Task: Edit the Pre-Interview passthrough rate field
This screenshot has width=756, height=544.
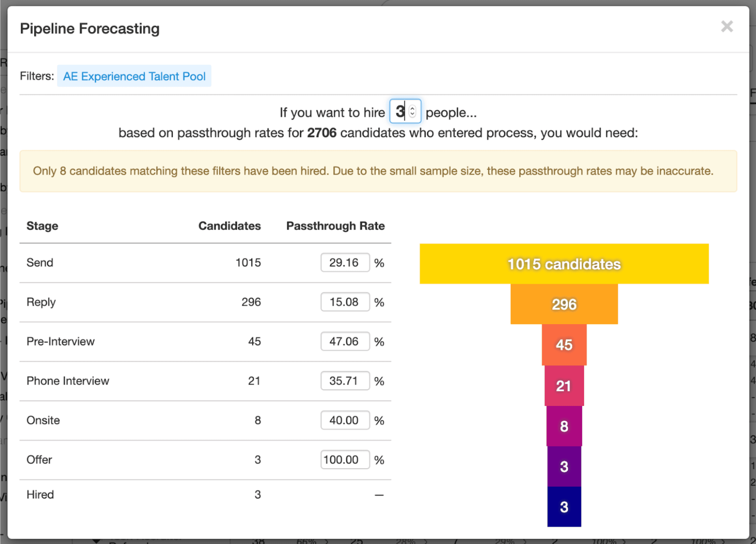Action: 345,341
